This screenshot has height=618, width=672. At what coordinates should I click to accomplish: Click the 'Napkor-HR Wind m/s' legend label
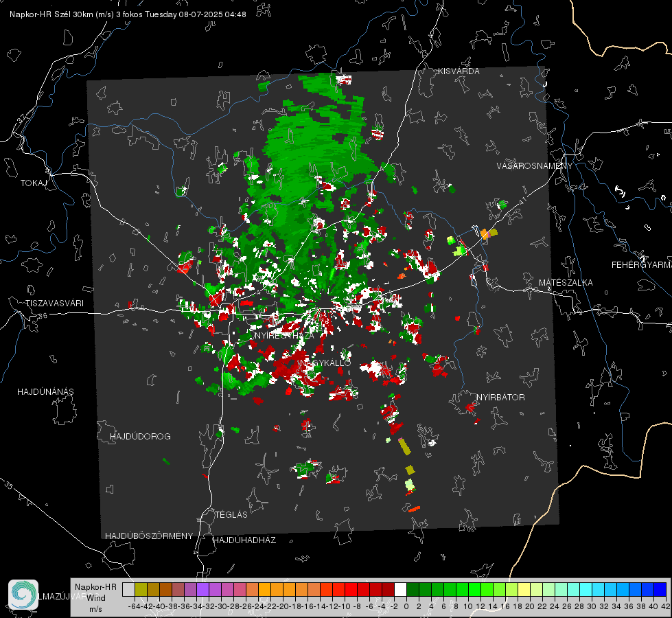pos(95,597)
